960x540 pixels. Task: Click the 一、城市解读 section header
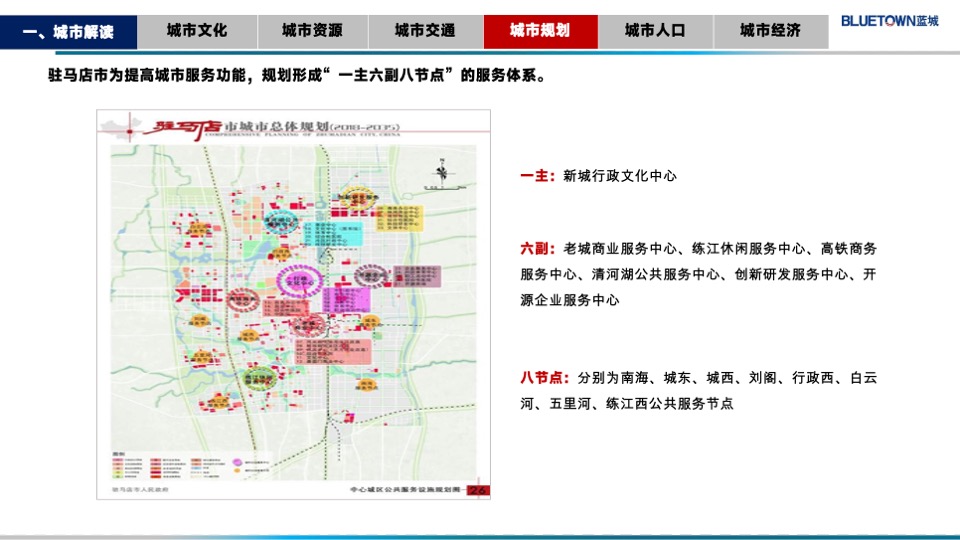(67, 32)
